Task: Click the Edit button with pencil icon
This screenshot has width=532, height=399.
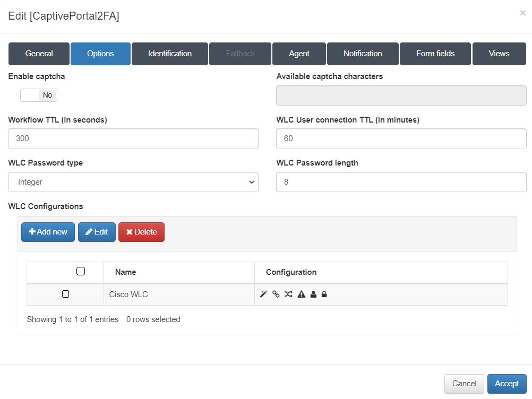Action: pos(97,232)
